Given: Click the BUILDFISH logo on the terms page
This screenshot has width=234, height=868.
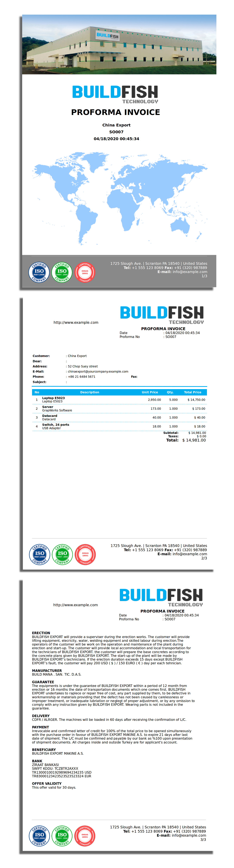Looking at the screenshot, I should tap(161, 597).
